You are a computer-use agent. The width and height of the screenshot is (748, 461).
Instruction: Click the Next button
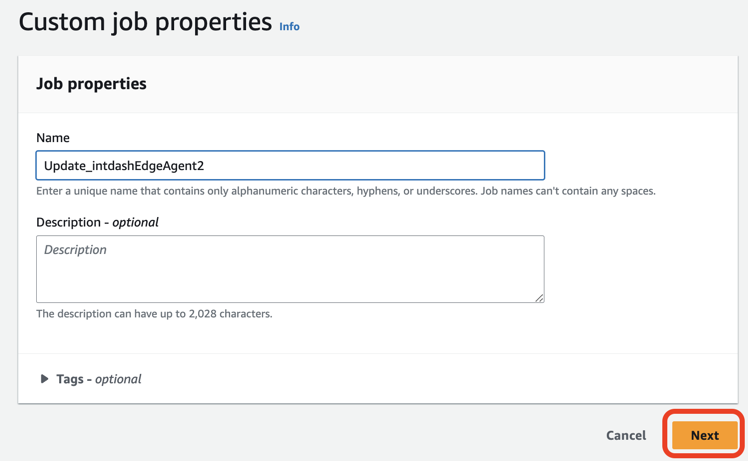(x=705, y=435)
